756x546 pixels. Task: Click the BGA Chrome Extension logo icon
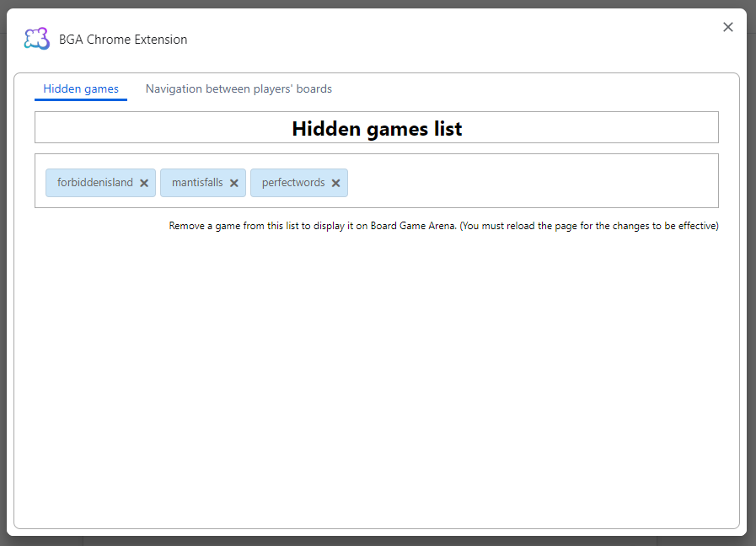tap(37, 39)
